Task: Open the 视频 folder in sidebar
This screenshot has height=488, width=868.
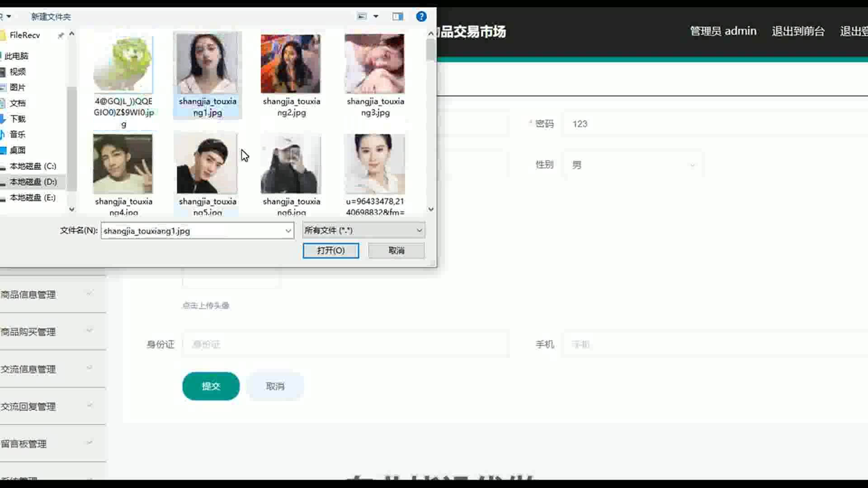Action: pos(18,72)
